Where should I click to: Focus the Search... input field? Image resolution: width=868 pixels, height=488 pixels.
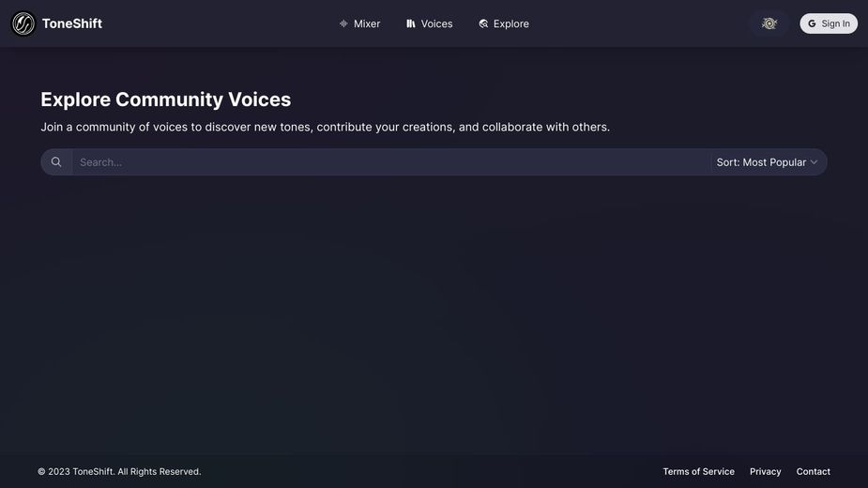click(x=391, y=162)
